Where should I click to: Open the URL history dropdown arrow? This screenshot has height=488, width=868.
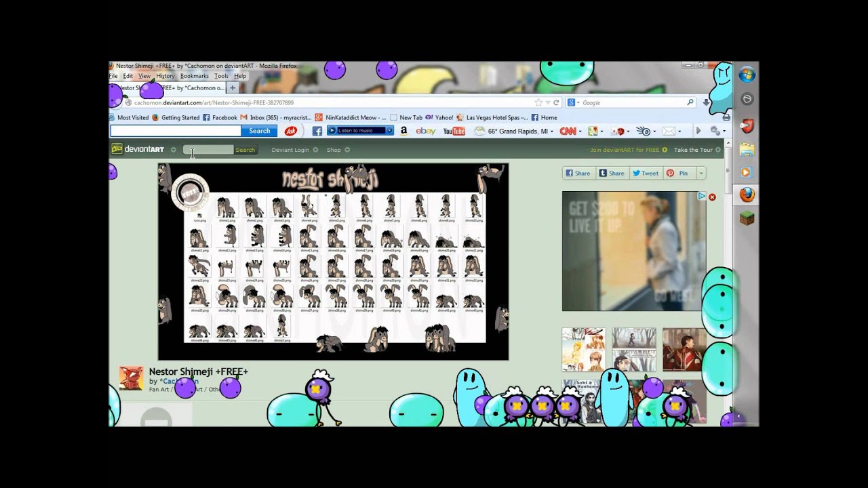[547, 102]
